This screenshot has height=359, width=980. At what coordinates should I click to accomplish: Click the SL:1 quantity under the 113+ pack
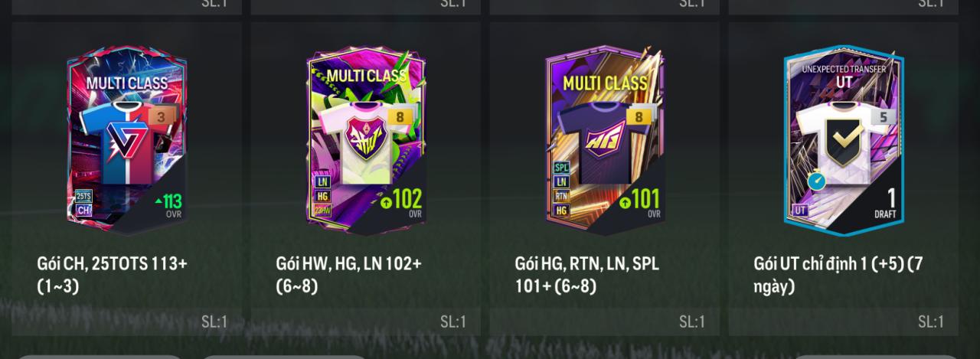[x=214, y=322]
